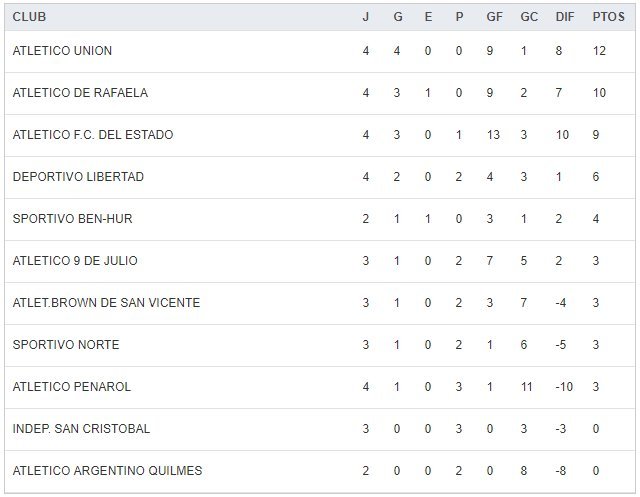
Task: Click the CLUB column header
Action: click(29, 17)
